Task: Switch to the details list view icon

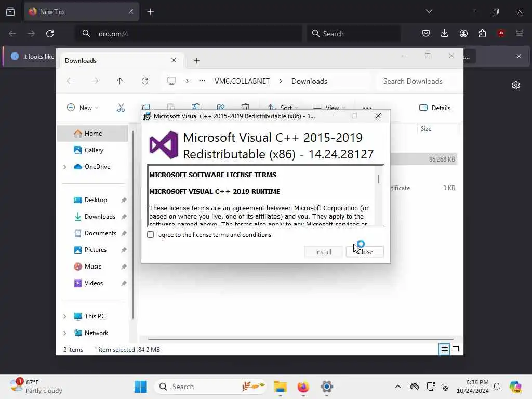Action: [444, 349]
